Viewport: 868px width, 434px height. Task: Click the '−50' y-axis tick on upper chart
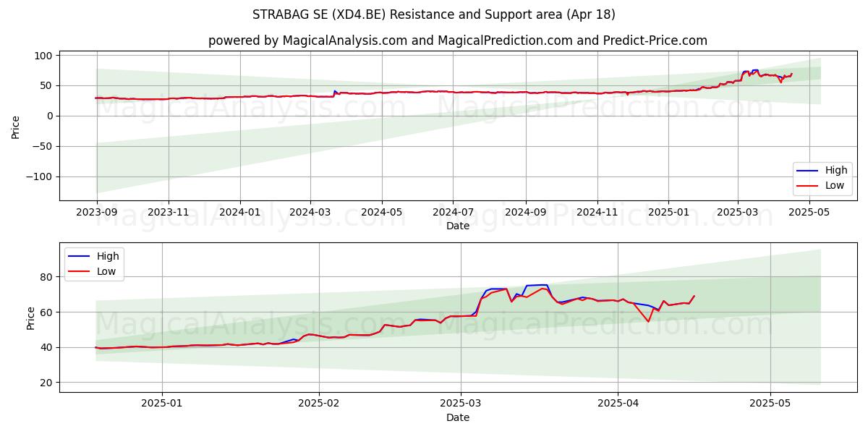(43, 146)
